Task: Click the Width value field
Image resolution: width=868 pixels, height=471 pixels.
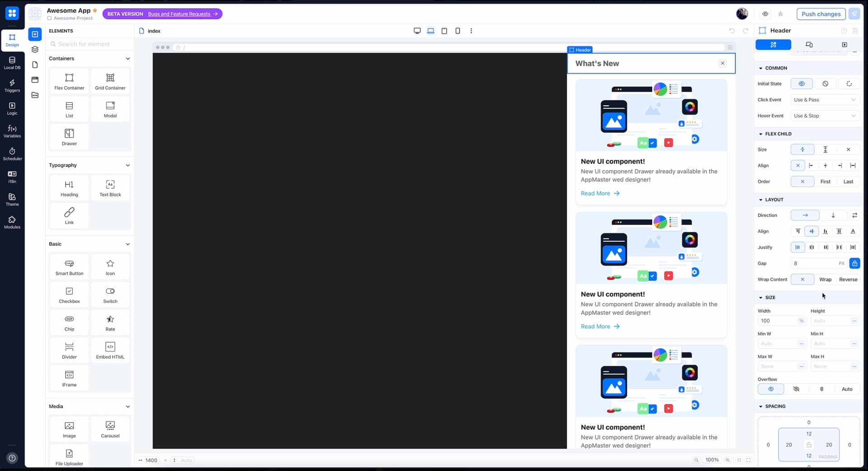Action: pos(778,321)
